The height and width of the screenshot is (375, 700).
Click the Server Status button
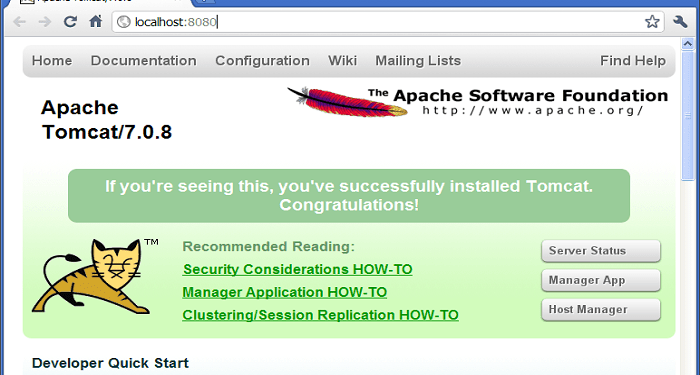(x=601, y=251)
